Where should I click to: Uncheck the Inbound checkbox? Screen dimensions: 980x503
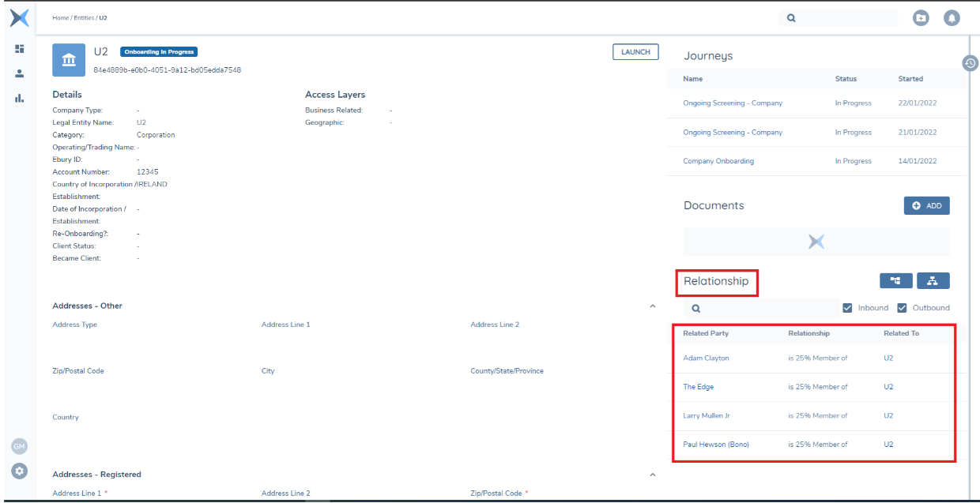point(847,308)
